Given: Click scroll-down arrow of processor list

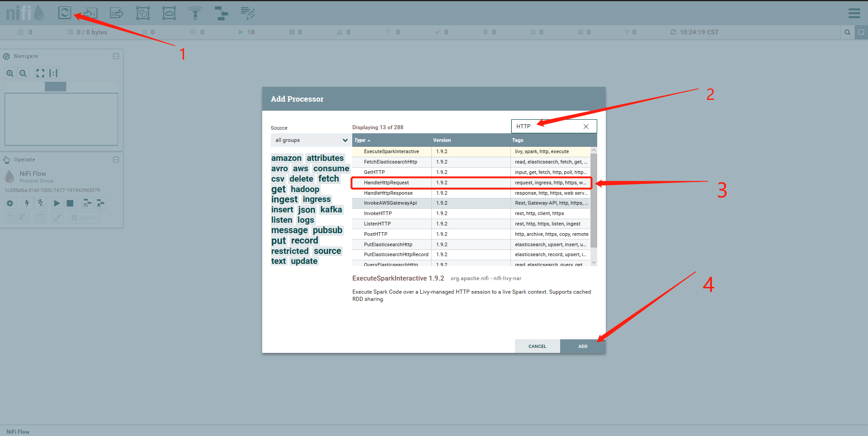Looking at the screenshot, I should [x=594, y=263].
